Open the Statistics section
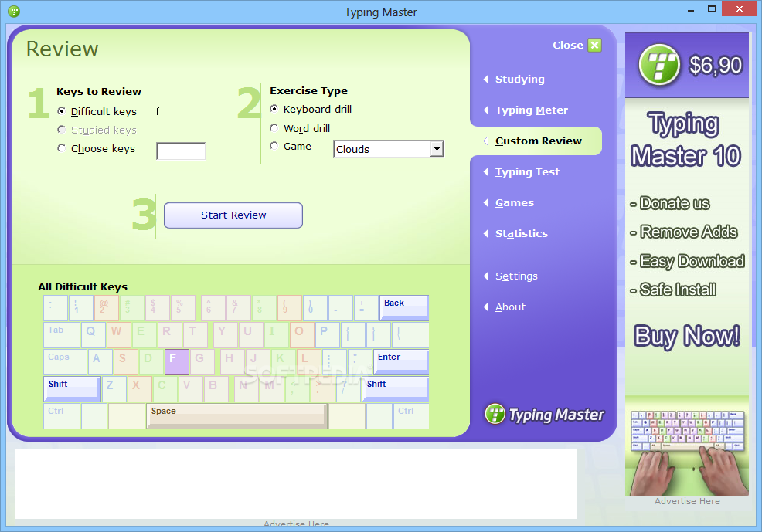 [522, 233]
